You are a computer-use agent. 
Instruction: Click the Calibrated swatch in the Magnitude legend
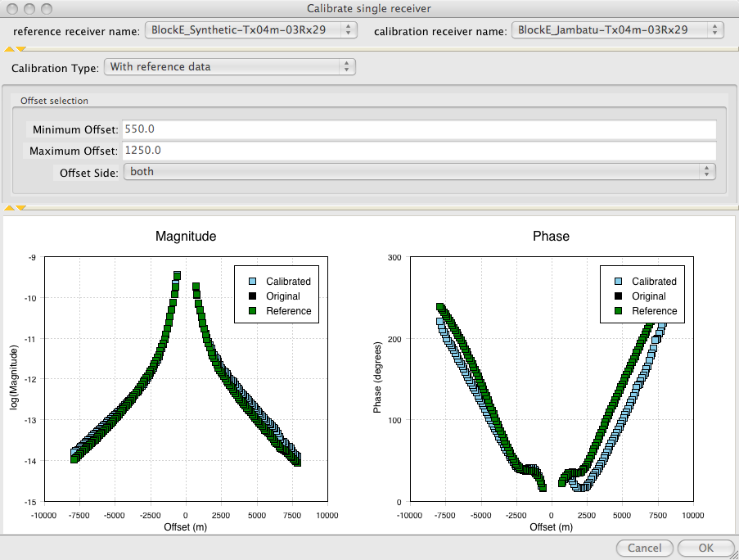click(x=253, y=282)
